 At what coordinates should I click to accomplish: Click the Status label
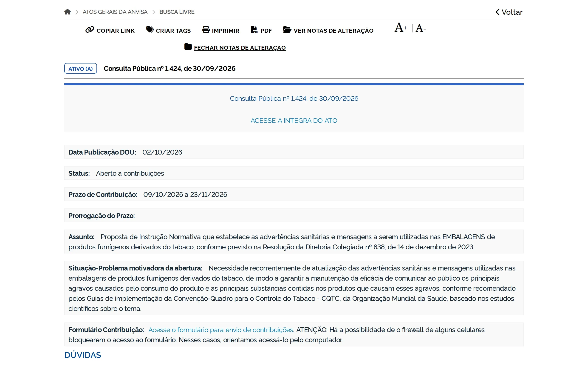79,173
